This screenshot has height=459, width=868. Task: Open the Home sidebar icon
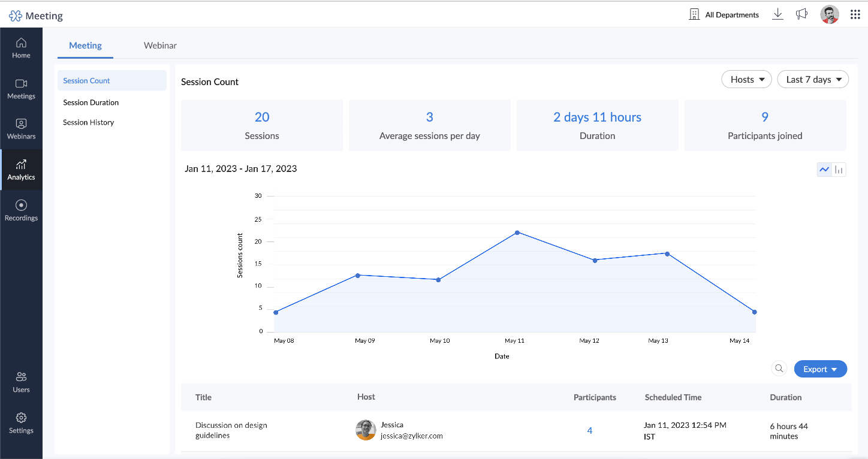[21, 47]
